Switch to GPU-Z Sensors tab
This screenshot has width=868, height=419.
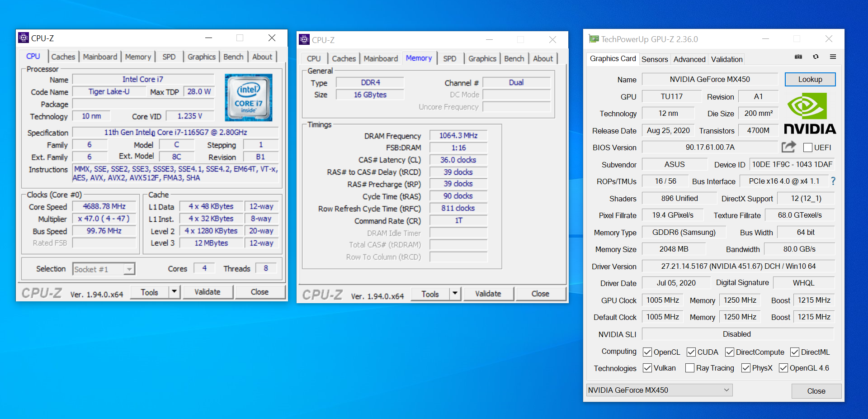click(655, 59)
